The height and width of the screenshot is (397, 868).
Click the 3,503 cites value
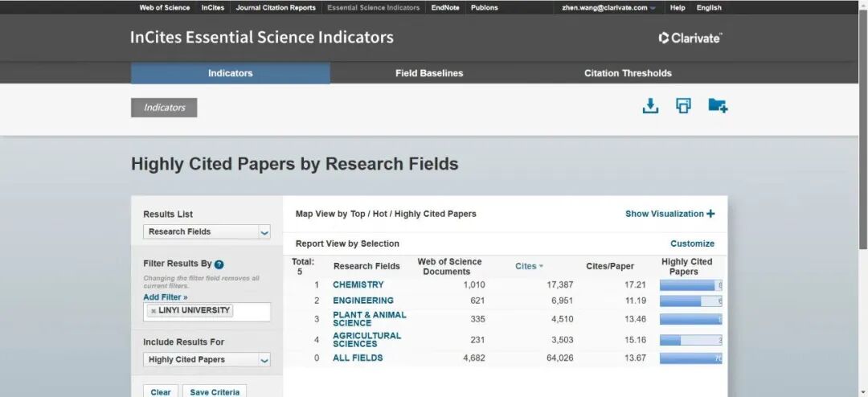tap(562, 340)
